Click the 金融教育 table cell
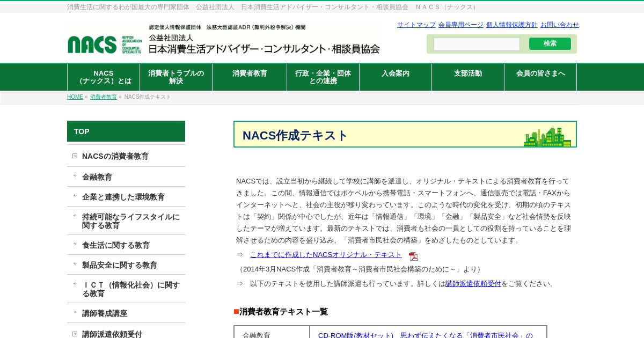Screen dimensions: 644x338 [x=272, y=333]
